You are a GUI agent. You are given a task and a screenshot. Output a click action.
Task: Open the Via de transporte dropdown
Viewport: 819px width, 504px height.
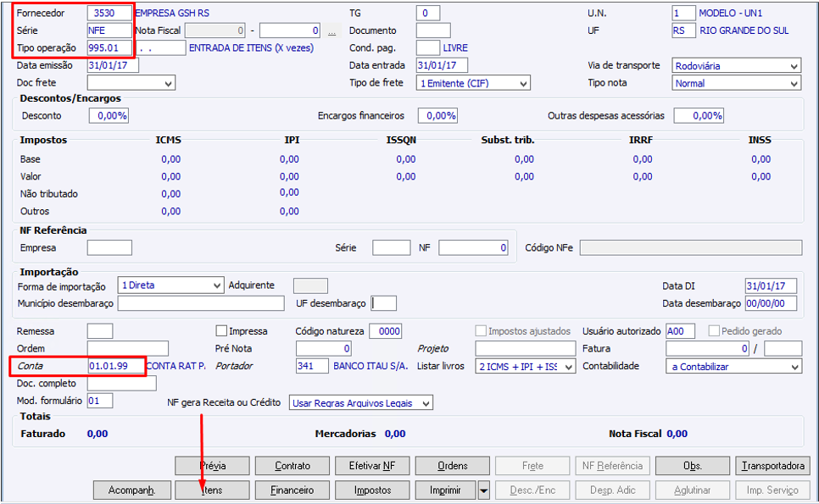point(737,66)
